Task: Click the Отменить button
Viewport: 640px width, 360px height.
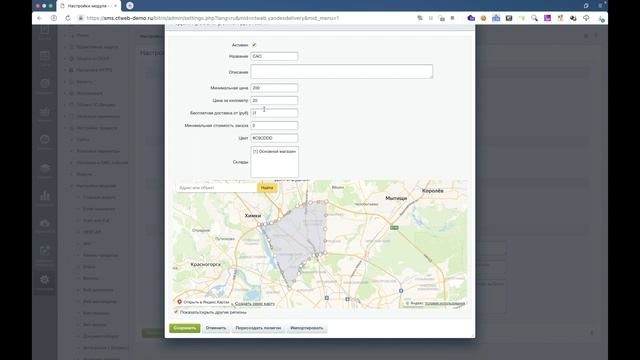Action: [x=216, y=328]
